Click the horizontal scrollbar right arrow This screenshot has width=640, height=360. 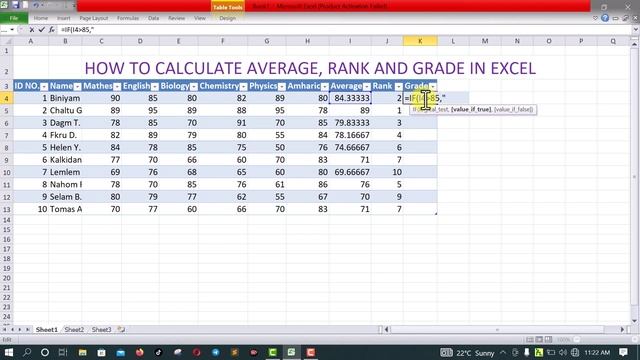tap(622, 329)
